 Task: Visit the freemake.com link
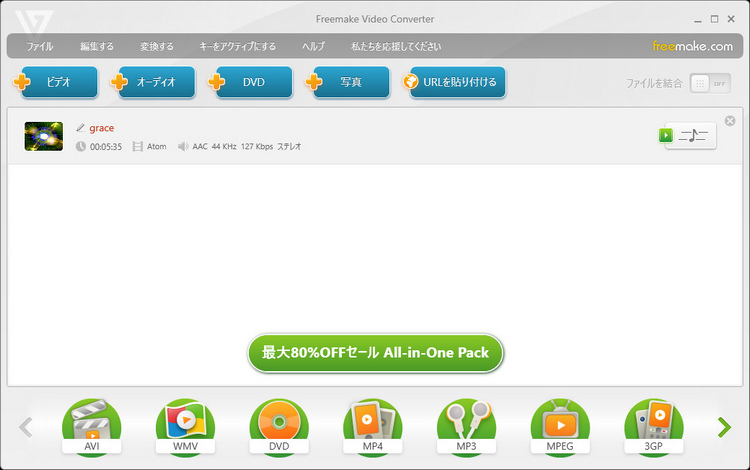pos(692,46)
